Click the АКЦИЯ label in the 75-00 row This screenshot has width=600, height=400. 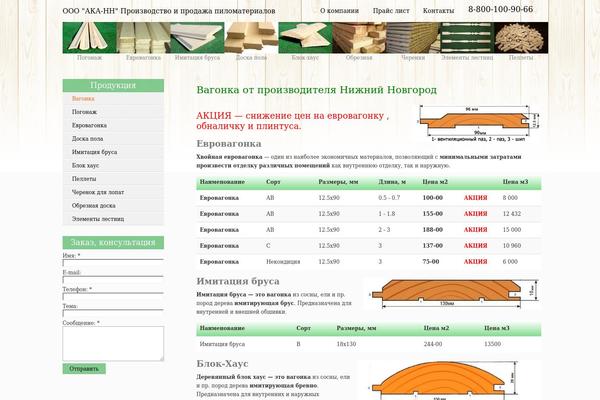click(x=475, y=262)
